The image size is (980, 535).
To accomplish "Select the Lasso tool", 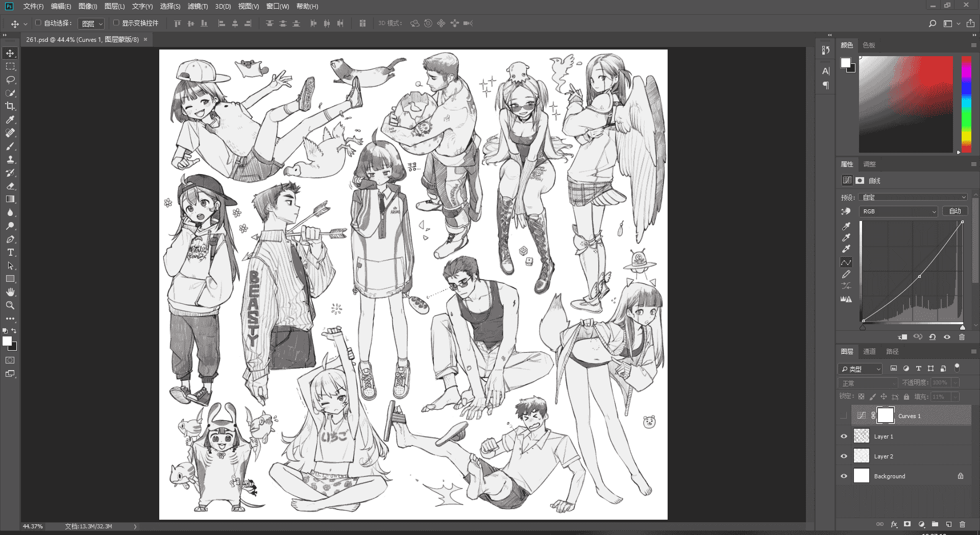I will 10,80.
